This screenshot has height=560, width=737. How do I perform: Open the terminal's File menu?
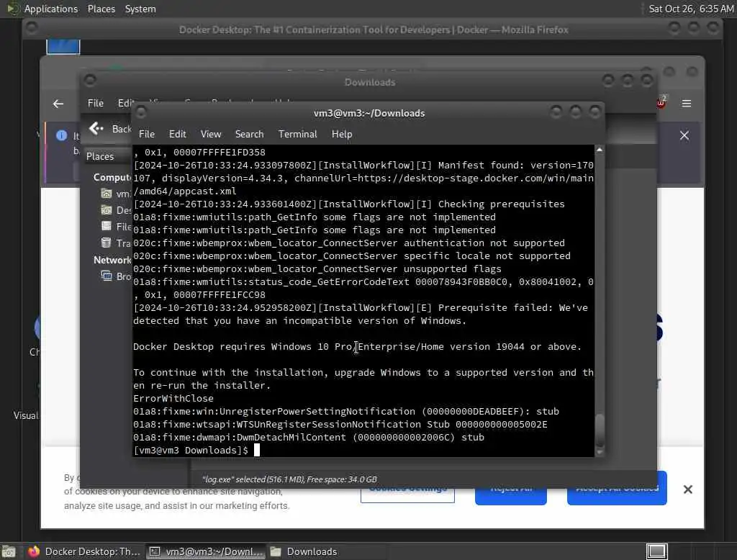click(x=147, y=134)
